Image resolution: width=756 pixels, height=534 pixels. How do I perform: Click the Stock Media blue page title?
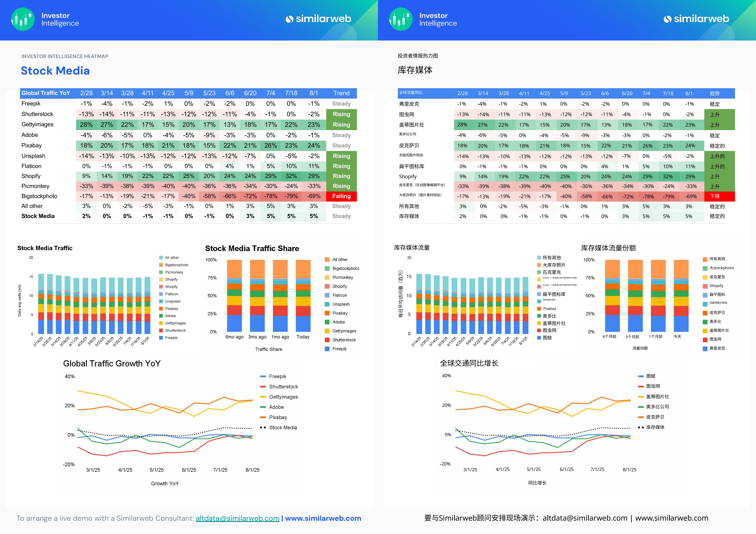click(55, 71)
